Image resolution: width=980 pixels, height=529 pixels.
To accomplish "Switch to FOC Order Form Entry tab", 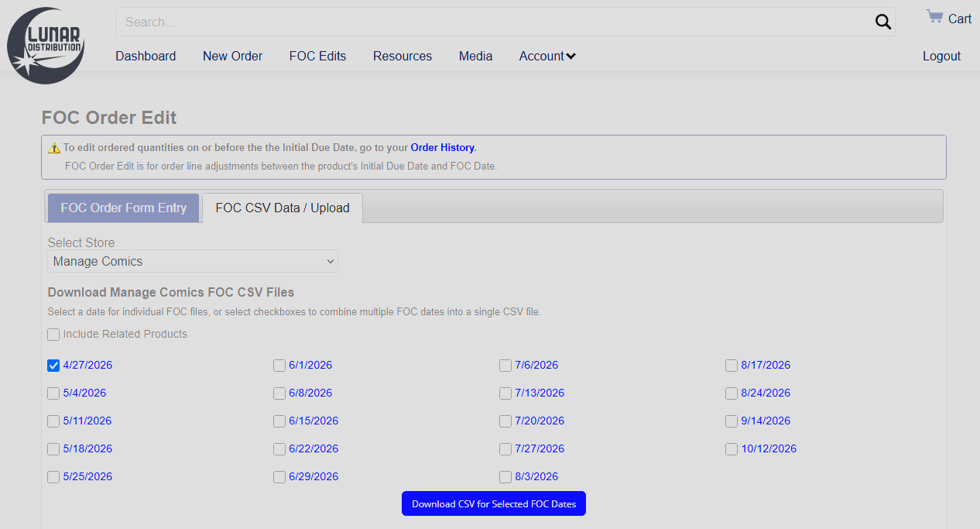I will click(x=124, y=208).
